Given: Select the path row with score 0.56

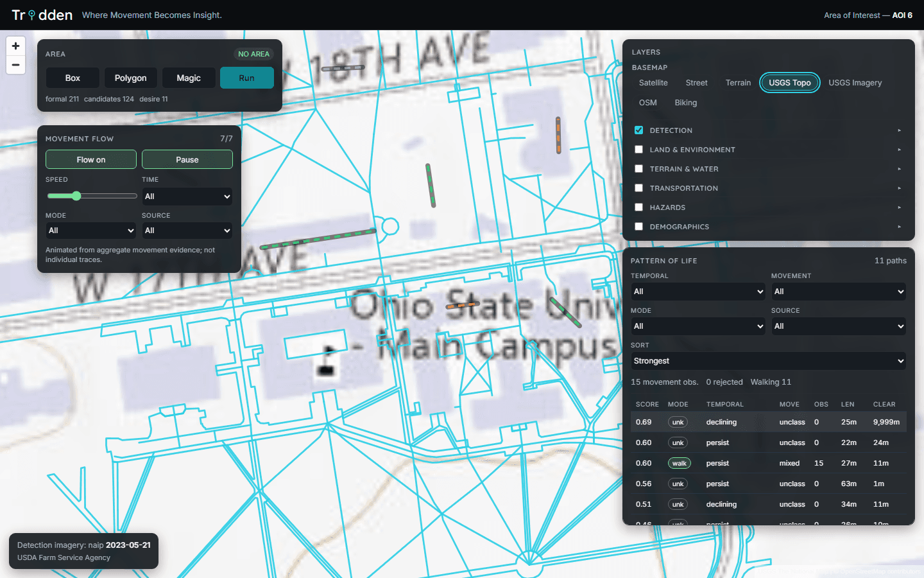Looking at the screenshot, I should tap(769, 484).
